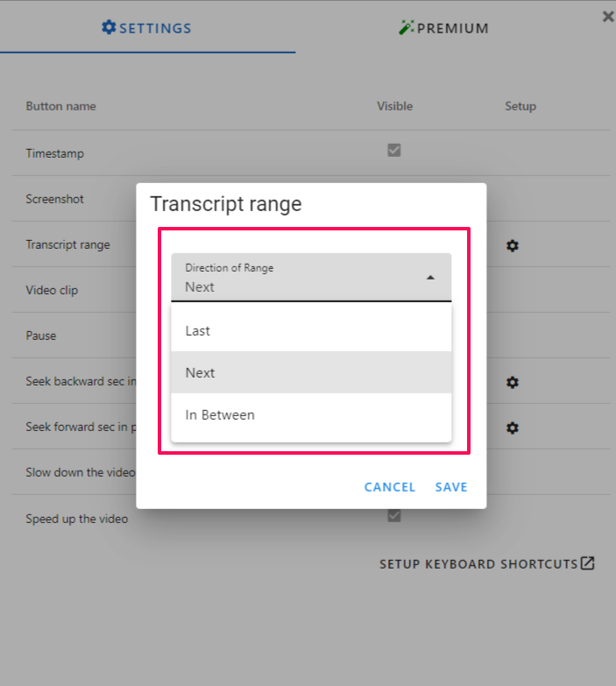Viewport: 616px width, 686px height.
Task: Collapse the Direction of Range dropdown arrow
Action: 430,278
